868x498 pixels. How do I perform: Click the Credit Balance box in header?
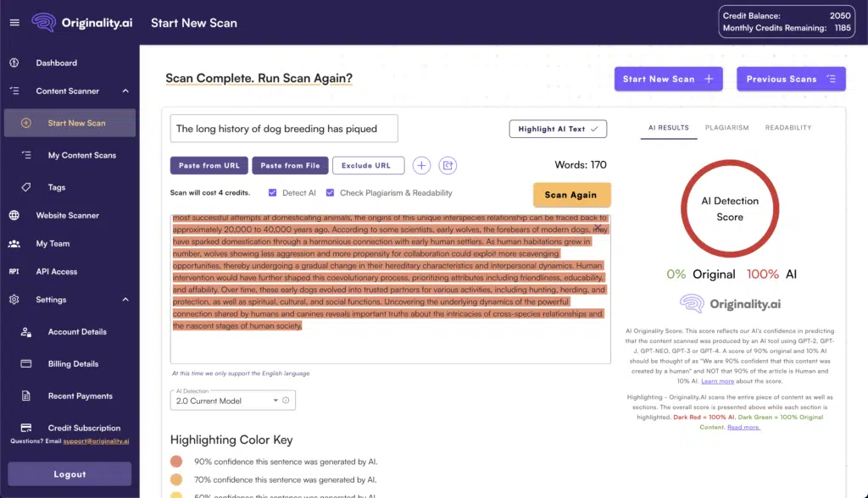786,21
